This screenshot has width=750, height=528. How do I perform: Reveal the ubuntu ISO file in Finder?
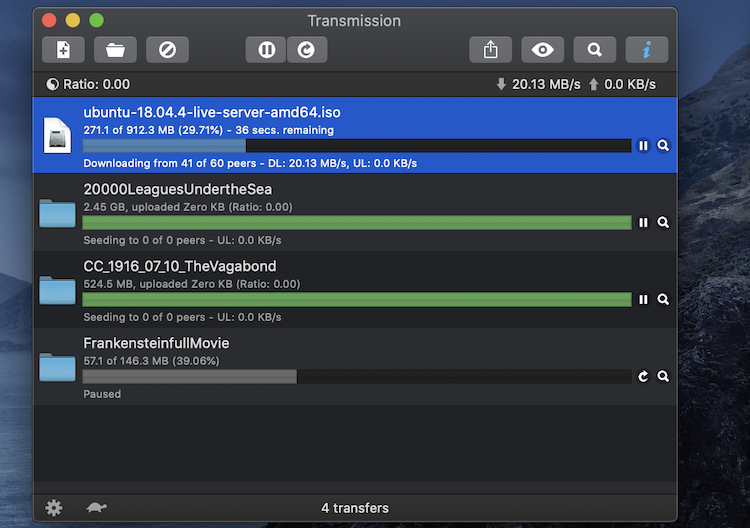663,145
